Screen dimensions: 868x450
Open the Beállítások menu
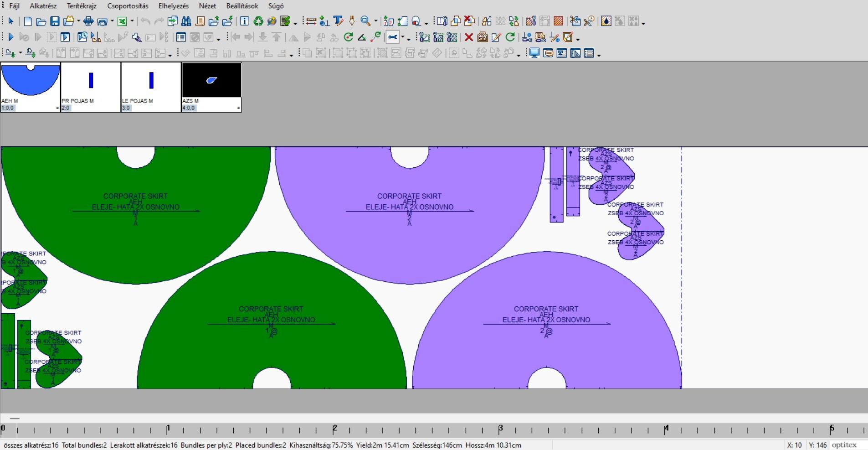tap(242, 6)
